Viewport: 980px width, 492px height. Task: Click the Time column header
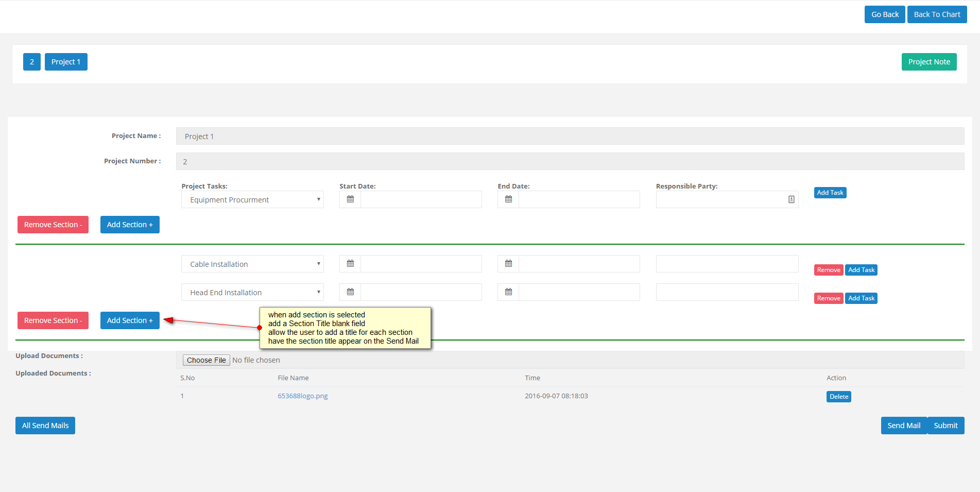(x=532, y=378)
